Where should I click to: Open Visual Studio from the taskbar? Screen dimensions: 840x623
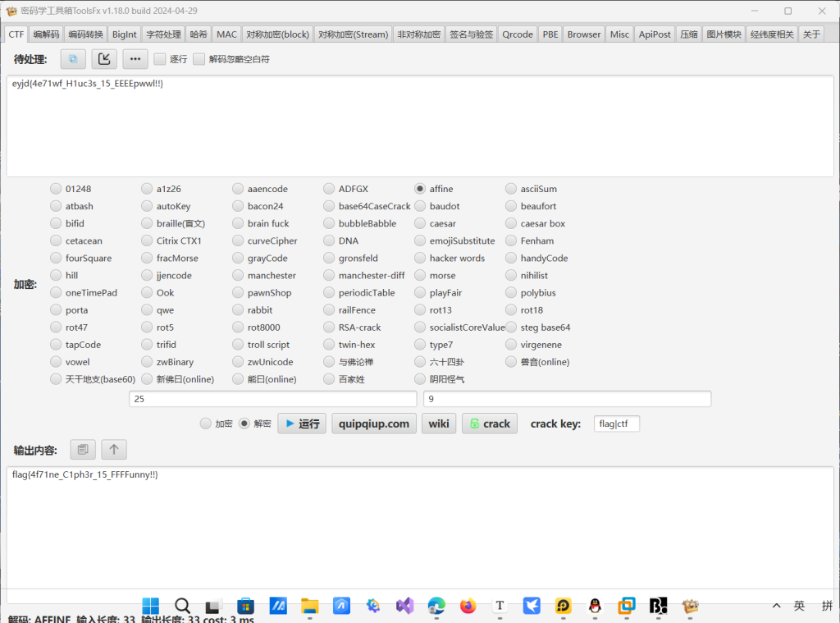pyautogui.click(x=404, y=606)
